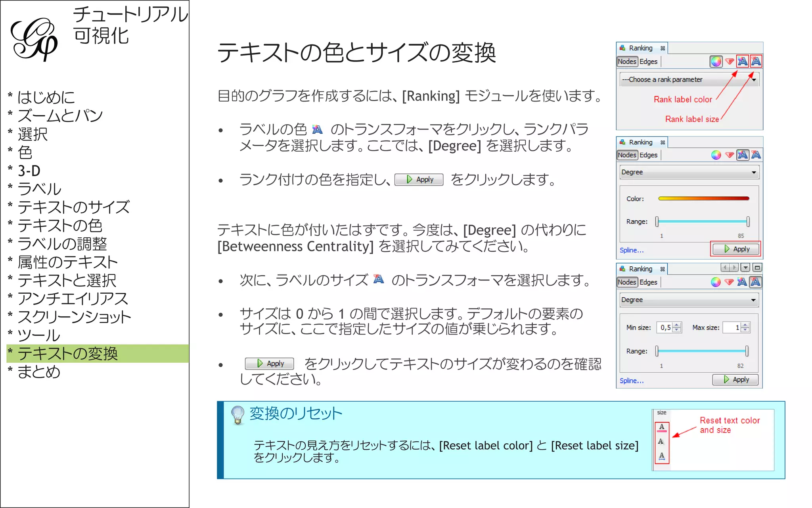Select まとめ entry in sidebar navigation
Image resolution: width=812 pixels, height=508 pixels.
[x=39, y=372]
